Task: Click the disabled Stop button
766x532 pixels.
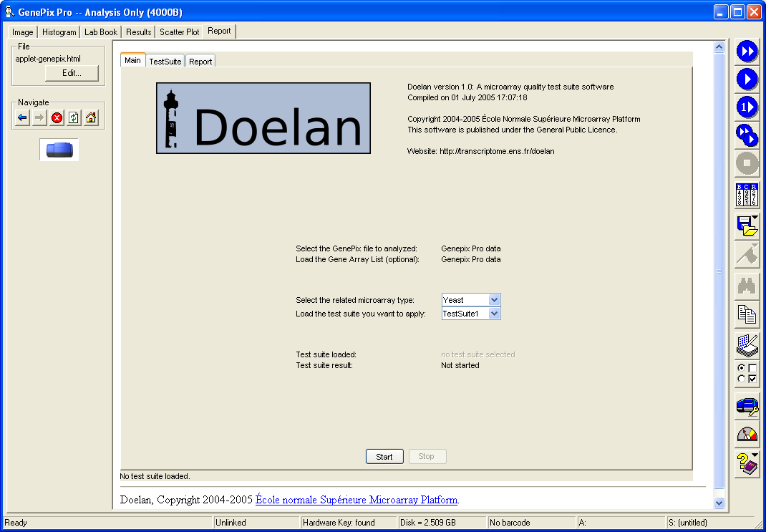Action: click(x=427, y=457)
